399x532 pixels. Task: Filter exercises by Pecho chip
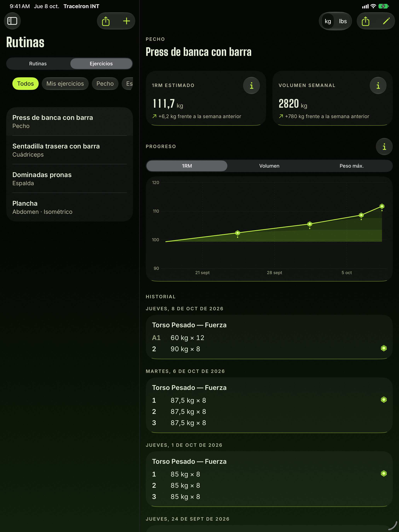105,84
